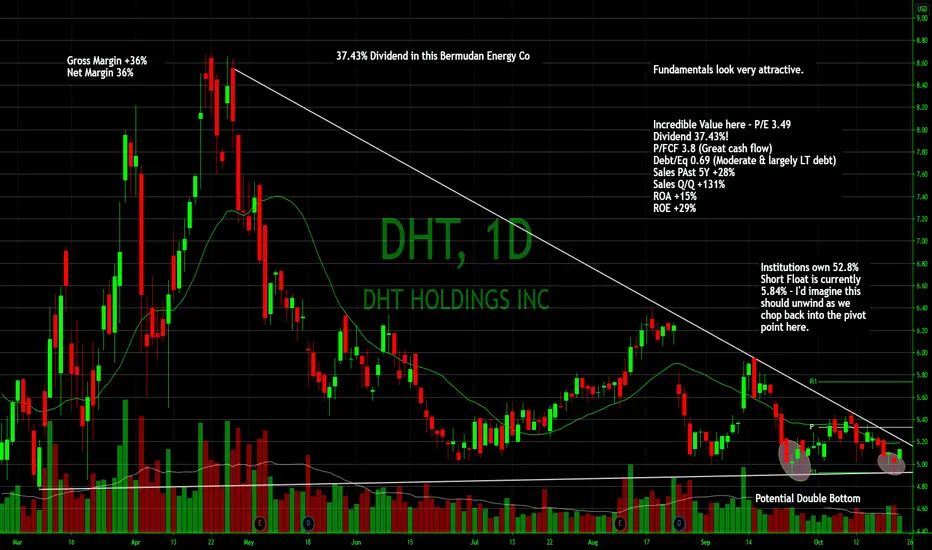
Task: Select '37.43% Dividend in this Bermudan Energy Co' note
Action: (433, 56)
